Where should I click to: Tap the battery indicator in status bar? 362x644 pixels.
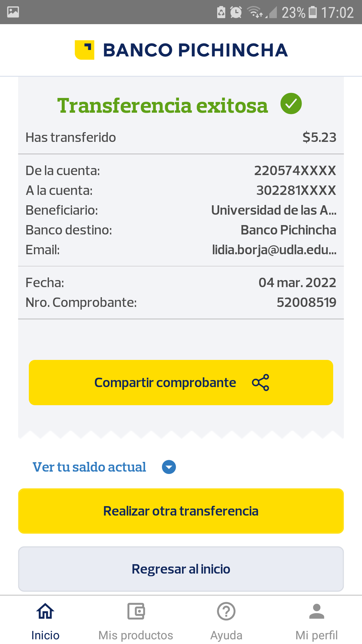[x=313, y=12]
